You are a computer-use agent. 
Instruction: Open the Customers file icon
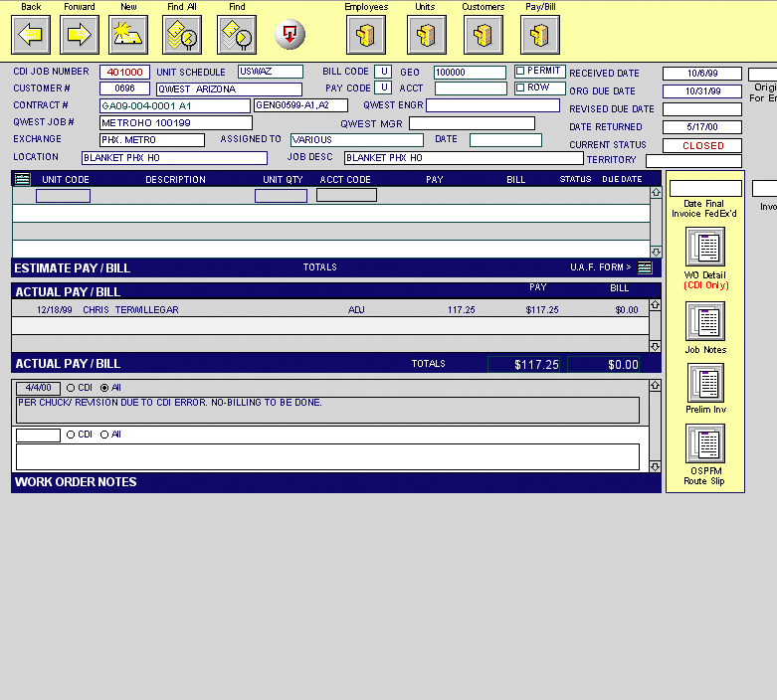pos(484,35)
